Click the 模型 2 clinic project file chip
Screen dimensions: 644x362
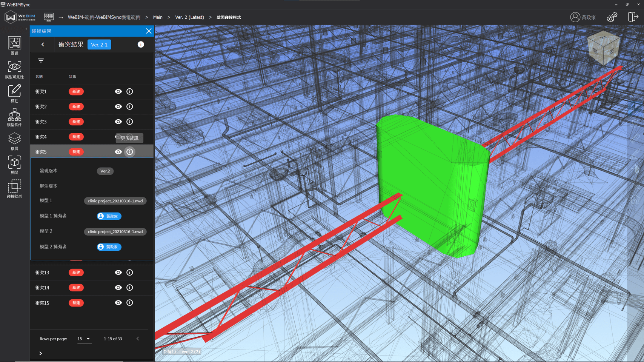tap(115, 231)
